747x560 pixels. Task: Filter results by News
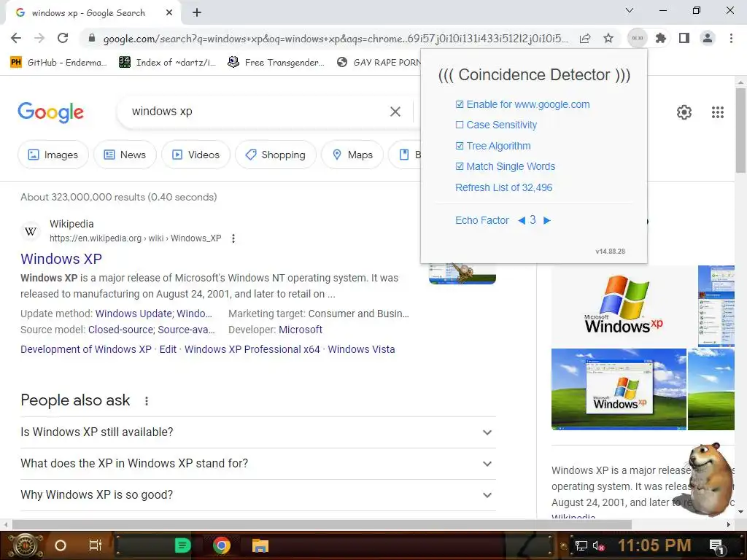click(x=125, y=155)
